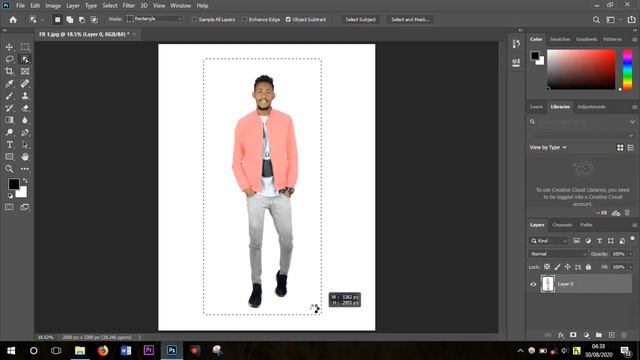Choose New Selection mode in options bar
This screenshot has height=360, width=640.
(58, 20)
